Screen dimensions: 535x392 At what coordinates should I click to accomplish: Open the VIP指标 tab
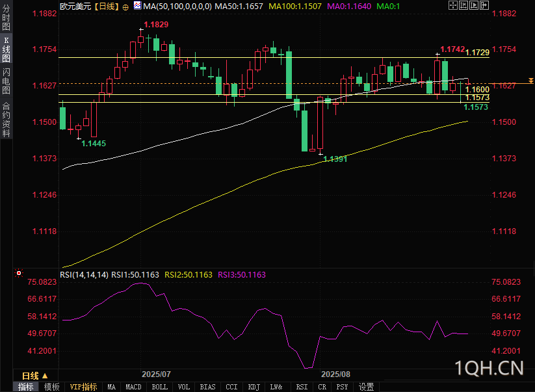click(84, 387)
